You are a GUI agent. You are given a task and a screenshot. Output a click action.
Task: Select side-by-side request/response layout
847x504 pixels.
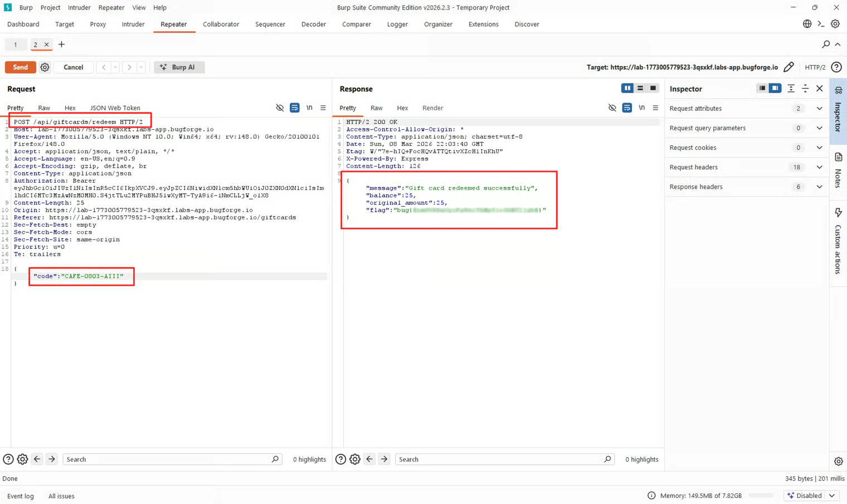click(627, 88)
